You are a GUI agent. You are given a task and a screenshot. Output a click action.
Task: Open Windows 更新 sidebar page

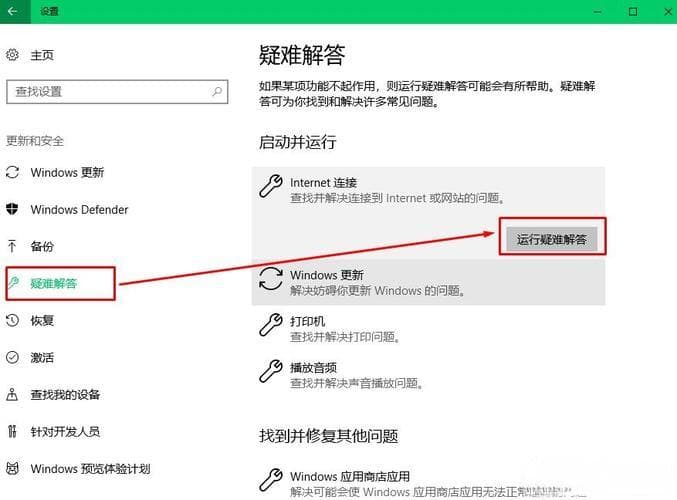tap(67, 173)
